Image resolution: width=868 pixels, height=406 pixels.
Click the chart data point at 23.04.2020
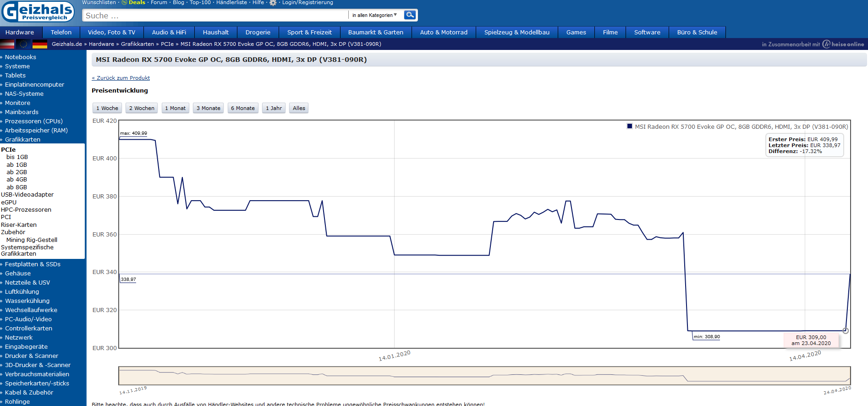point(846,330)
